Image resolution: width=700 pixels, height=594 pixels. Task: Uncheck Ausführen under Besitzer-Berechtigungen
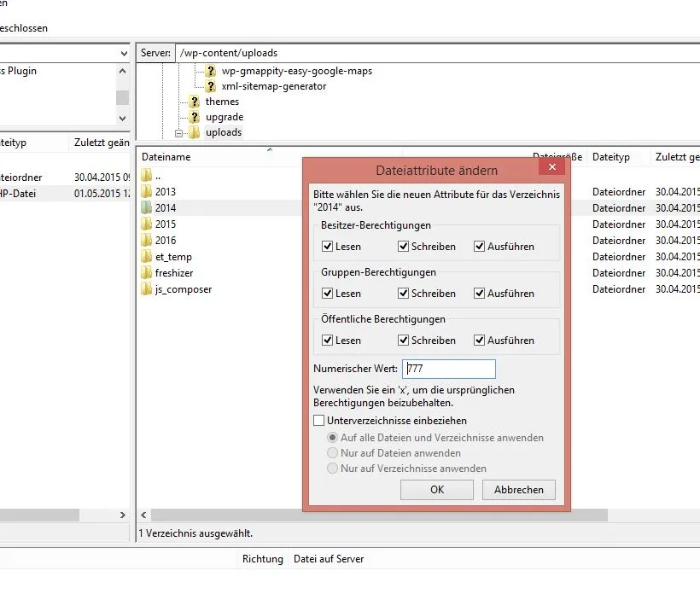(x=479, y=247)
